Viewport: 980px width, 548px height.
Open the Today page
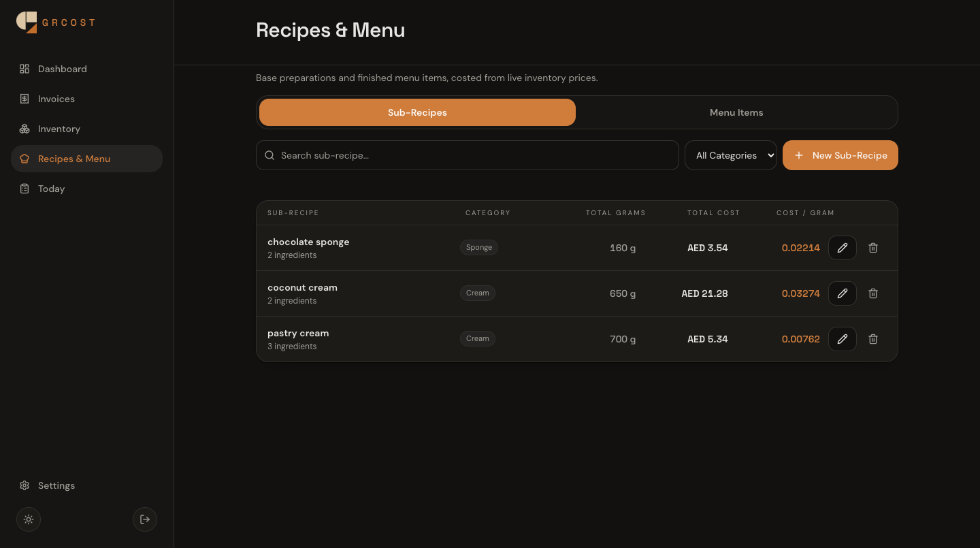86,189
